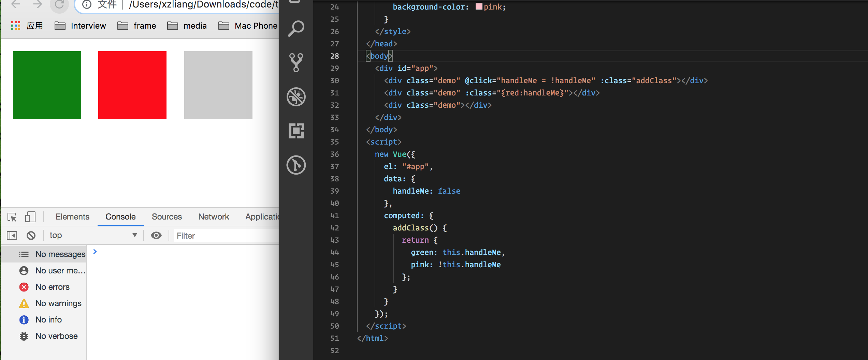Open Search in VS Code activity bar
The height and width of the screenshot is (360, 868).
pos(296,29)
